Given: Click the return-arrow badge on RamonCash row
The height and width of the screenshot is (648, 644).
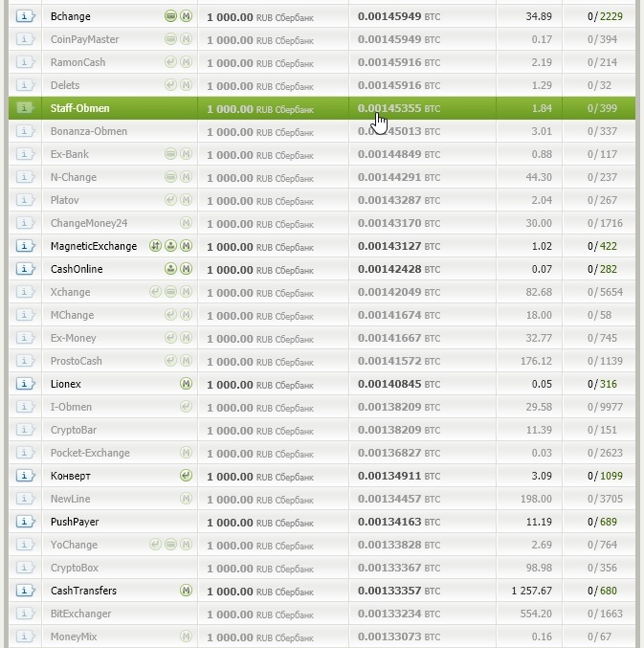Looking at the screenshot, I should 170,62.
